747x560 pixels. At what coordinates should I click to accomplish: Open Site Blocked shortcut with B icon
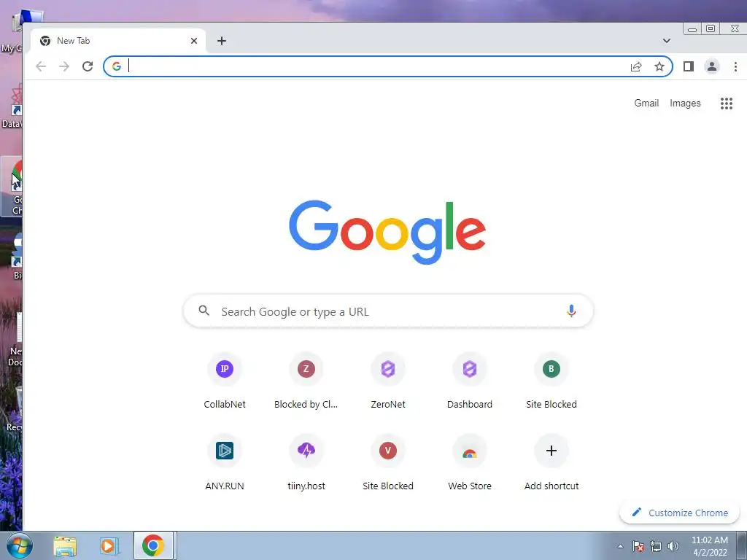[551, 381]
